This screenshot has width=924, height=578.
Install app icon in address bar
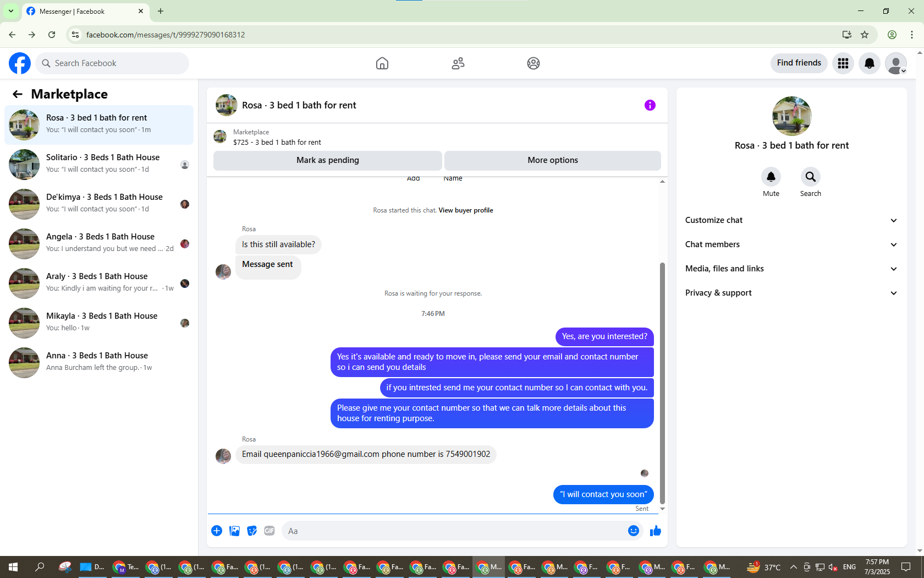pyautogui.click(x=847, y=35)
